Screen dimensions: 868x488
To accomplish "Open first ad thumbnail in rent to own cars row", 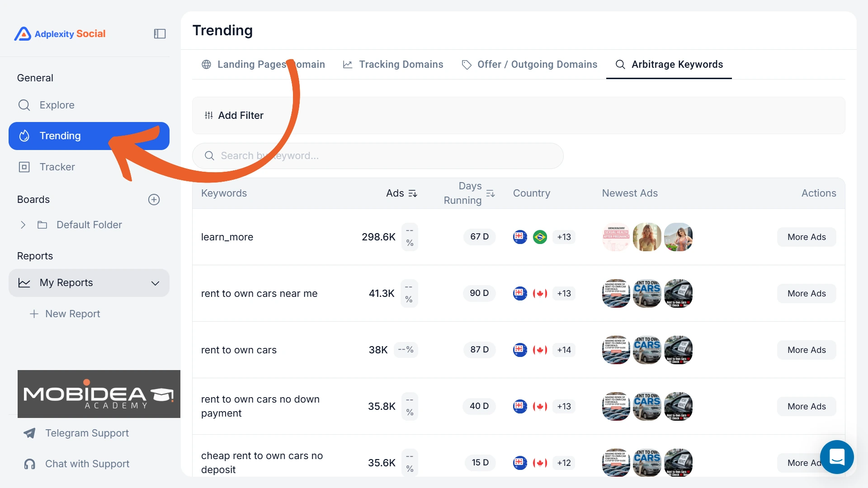I will click(616, 350).
